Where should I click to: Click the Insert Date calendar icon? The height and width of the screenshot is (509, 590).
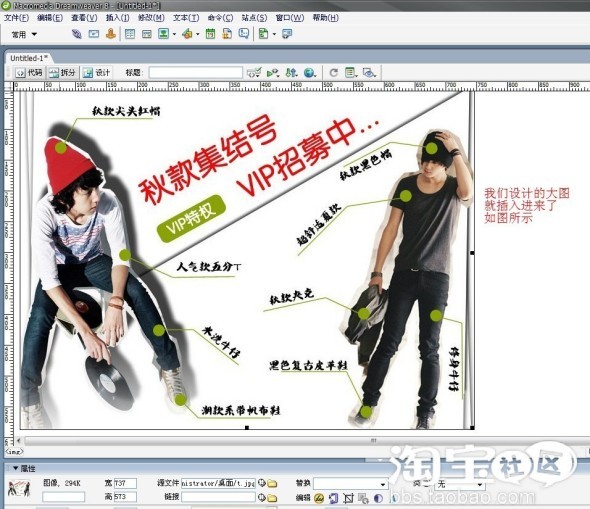click(210, 34)
